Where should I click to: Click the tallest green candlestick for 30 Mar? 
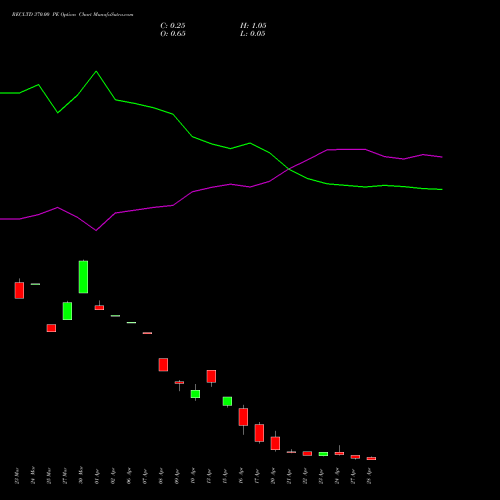(x=83, y=277)
